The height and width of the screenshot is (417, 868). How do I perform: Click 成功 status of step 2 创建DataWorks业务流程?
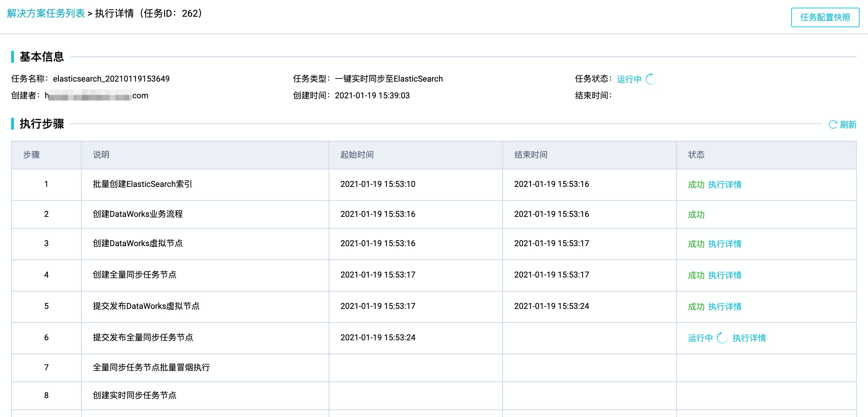pyautogui.click(x=696, y=214)
